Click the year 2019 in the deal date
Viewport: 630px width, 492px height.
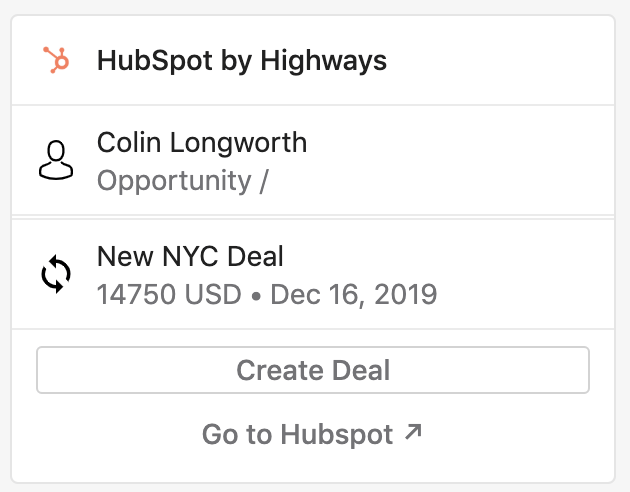point(406,294)
